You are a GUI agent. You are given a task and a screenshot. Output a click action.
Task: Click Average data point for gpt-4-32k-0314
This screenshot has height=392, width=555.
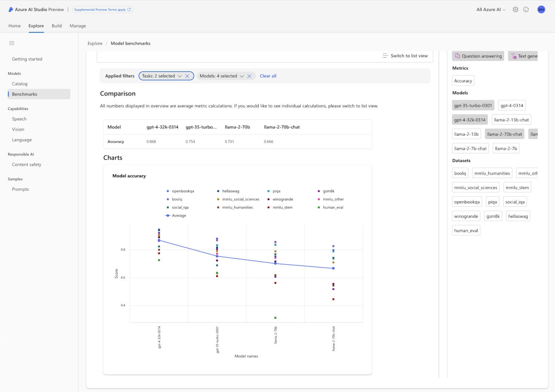coord(159,240)
